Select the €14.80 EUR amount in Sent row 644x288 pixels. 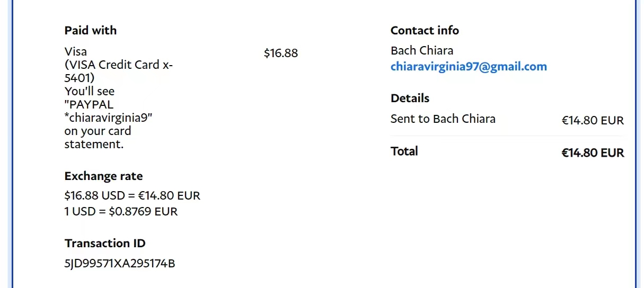tap(593, 121)
